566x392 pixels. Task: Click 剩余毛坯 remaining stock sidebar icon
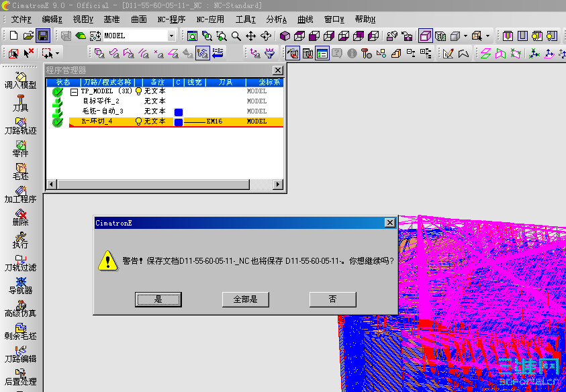click(x=21, y=332)
